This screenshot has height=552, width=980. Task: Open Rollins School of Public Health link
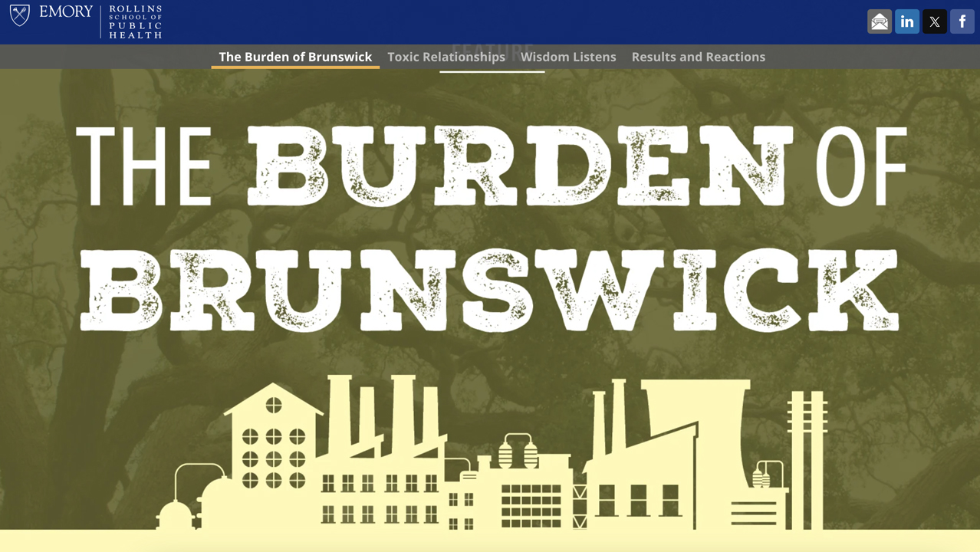(135, 21)
